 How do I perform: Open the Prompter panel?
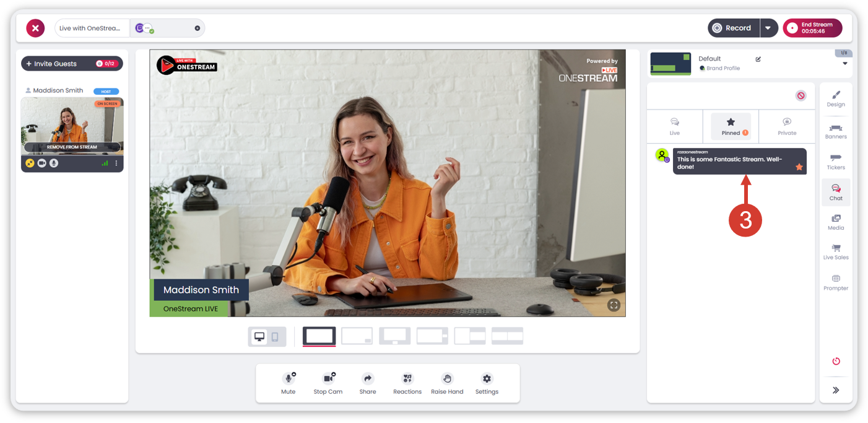point(835,282)
